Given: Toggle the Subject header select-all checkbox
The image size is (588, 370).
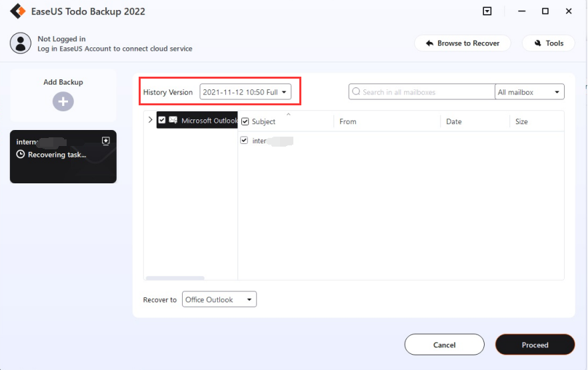Looking at the screenshot, I should 245,121.
